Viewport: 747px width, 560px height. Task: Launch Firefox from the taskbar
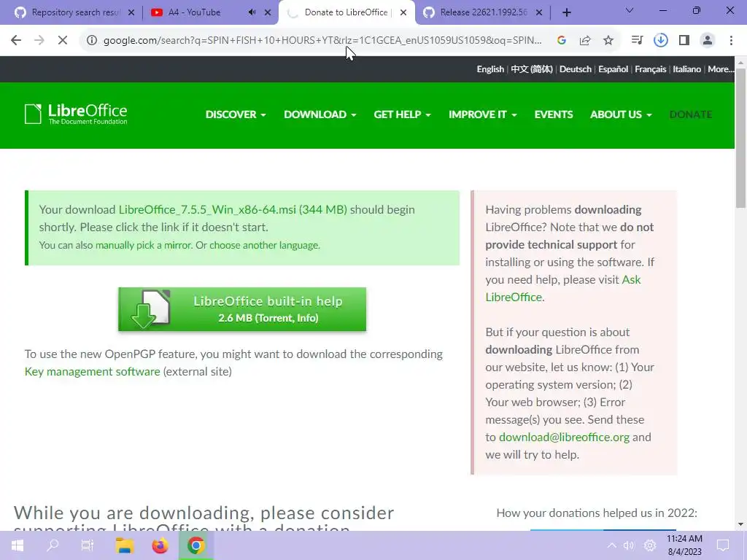click(x=160, y=545)
